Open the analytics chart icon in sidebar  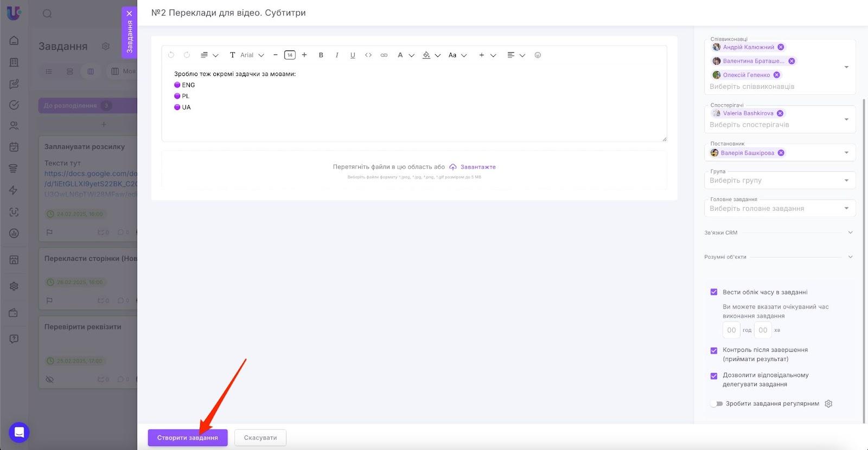pyautogui.click(x=14, y=234)
